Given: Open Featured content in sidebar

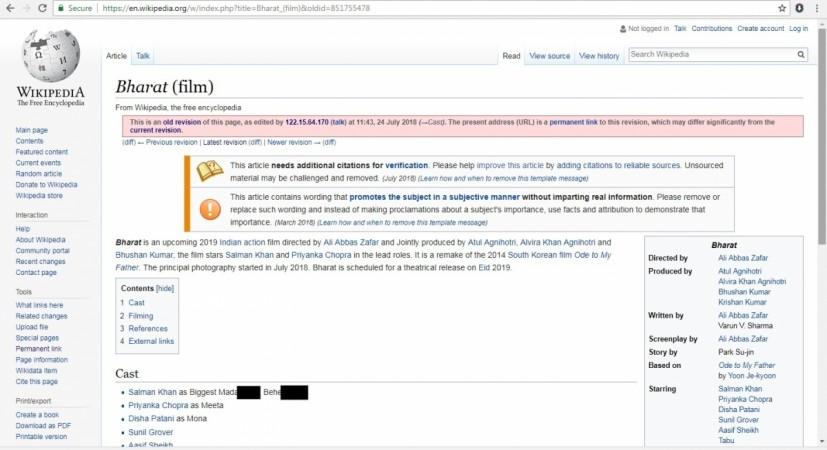Looking at the screenshot, I should click(42, 152).
